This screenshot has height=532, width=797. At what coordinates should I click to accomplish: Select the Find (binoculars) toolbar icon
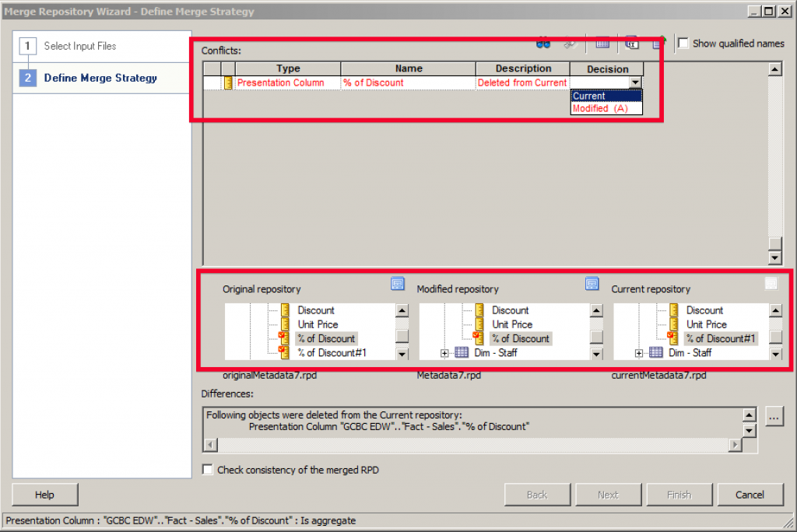point(542,44)
